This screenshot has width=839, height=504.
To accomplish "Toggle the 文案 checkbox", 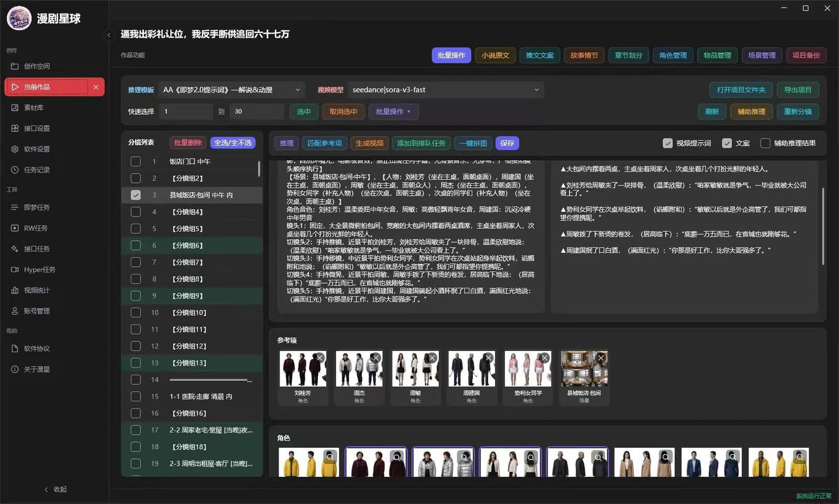I will pyautogui.click(x=727, y=143).
